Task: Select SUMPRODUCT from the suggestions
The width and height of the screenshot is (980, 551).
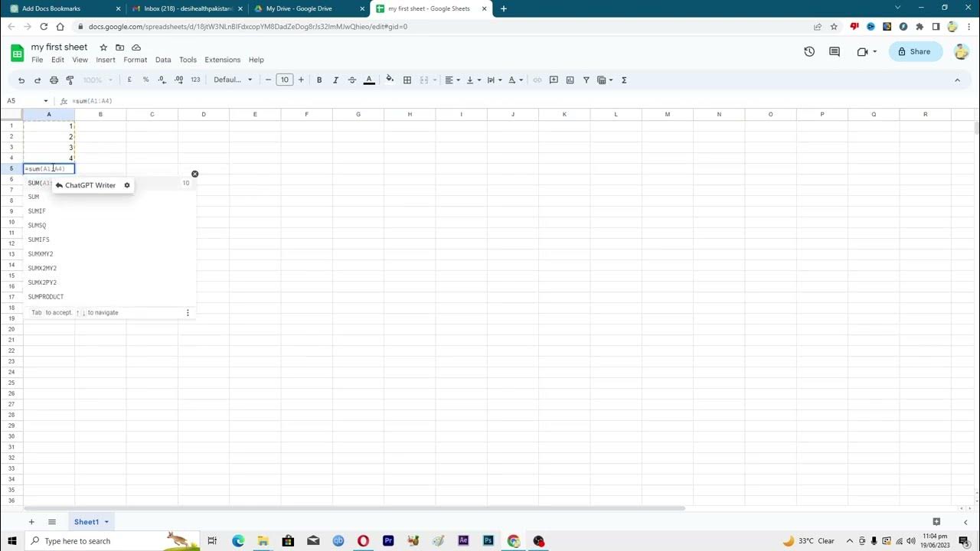Action: pyautogui.click(x=46, y=297)
